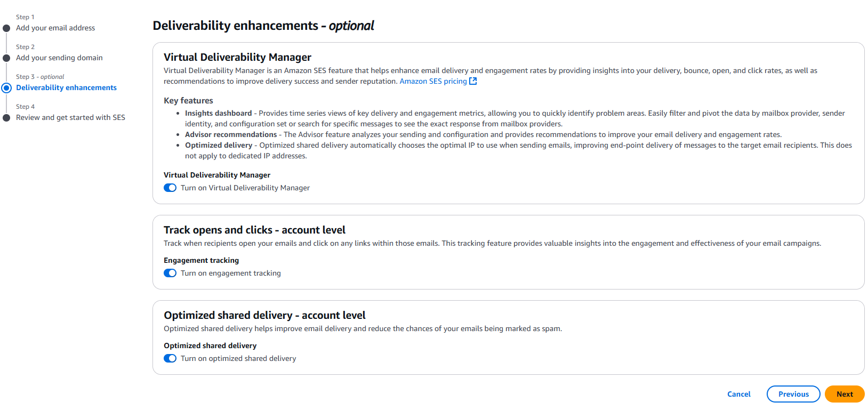Viewport: 868px width, 410px height.
Task: Click the external link icon beside SES pricing
Action: pos(473,81)
